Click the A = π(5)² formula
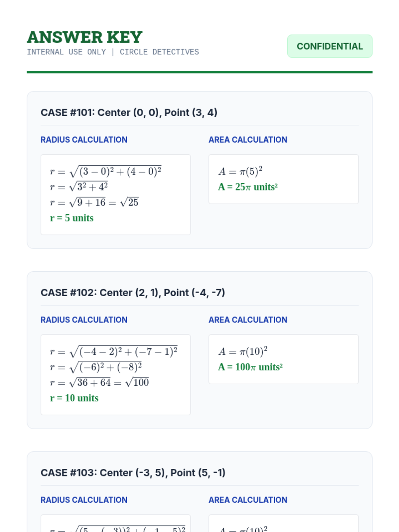The image size is (399, 532). (x=240, y=171)
